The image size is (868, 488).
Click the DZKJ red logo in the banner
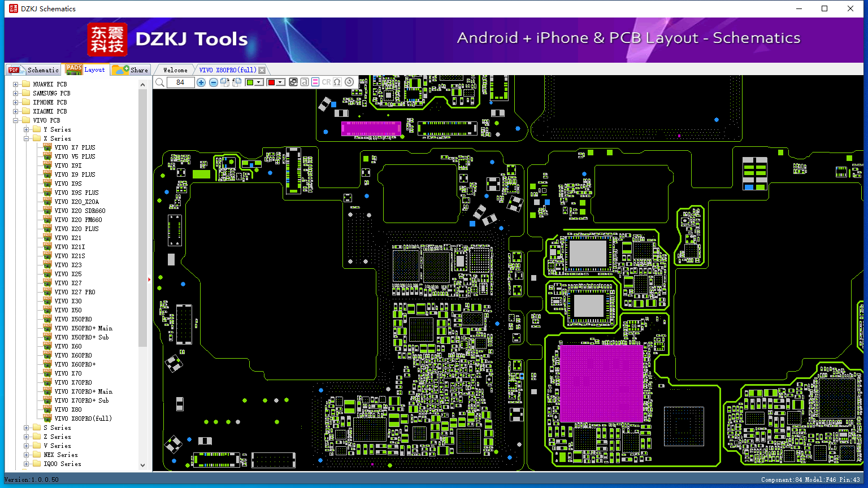click(107, 40)
